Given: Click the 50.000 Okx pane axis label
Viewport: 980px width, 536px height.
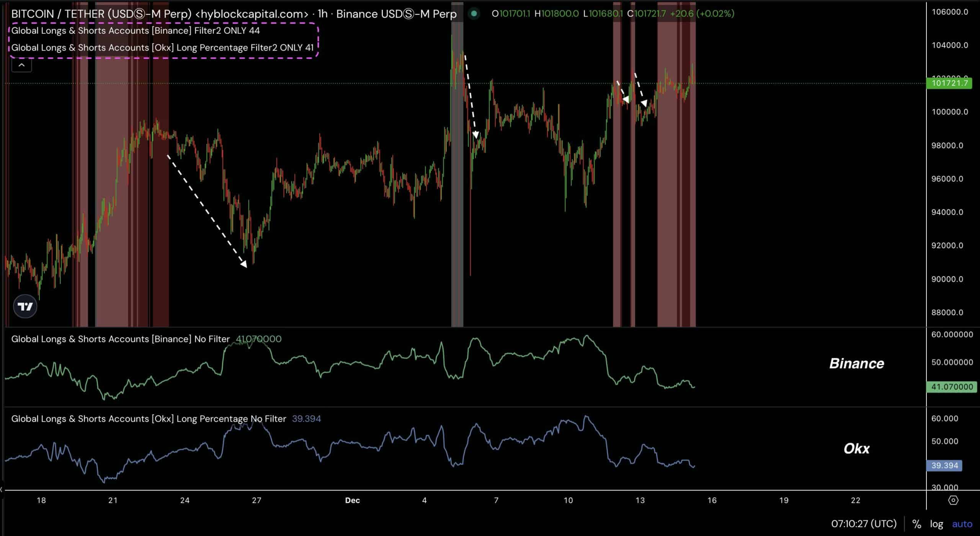Looking at the screenshot, I should point(944,441).
